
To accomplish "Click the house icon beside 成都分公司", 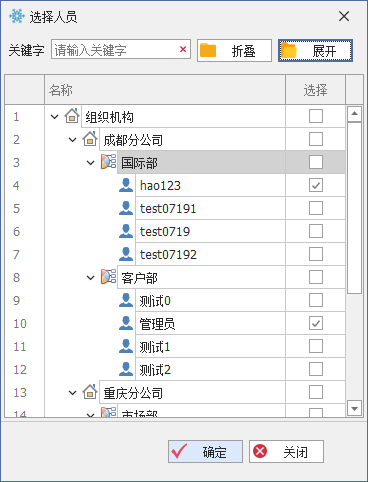I will [x=90, y=139].
